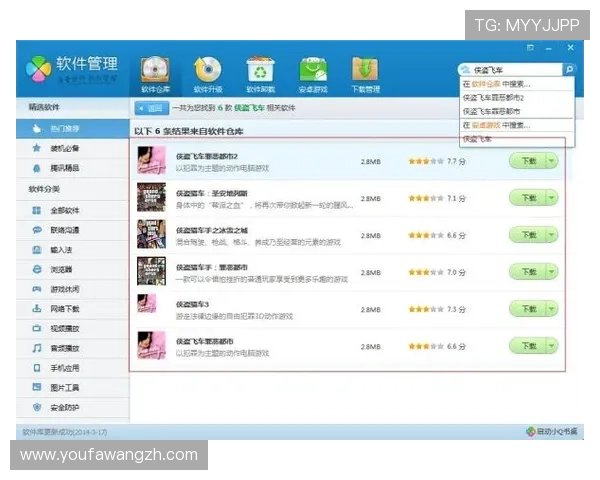Open the 视频播放 video category
Viewport: 600px width, 480px height.
pyautogui.click(x=73, y=328)
